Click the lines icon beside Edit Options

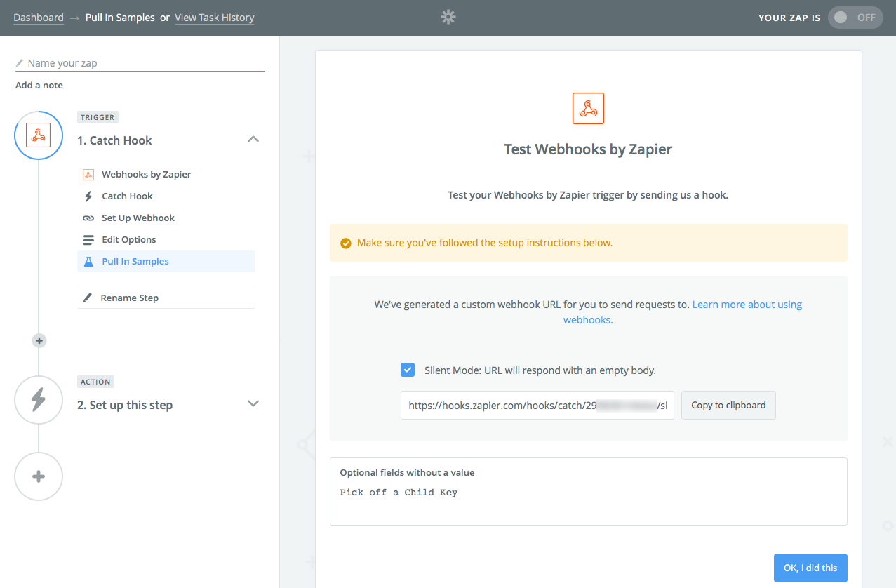(x=88, y=240)
